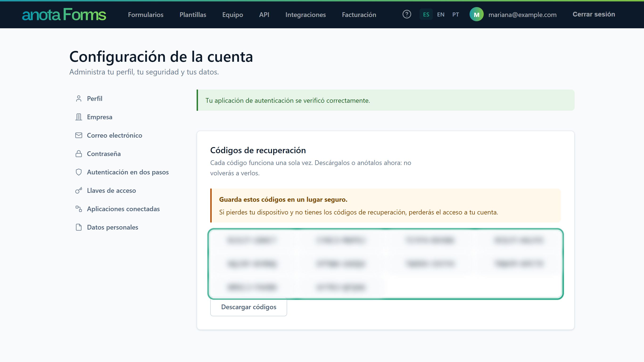The height and width of the screenshot is (362, 644).
Task: Open the Formularios menu
Action: pos(146,15)
